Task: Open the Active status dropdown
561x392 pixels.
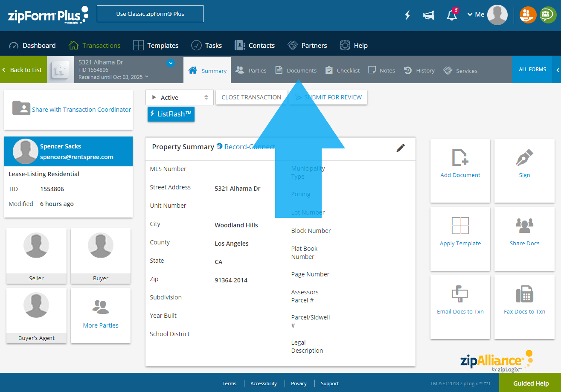Action: 179,97
